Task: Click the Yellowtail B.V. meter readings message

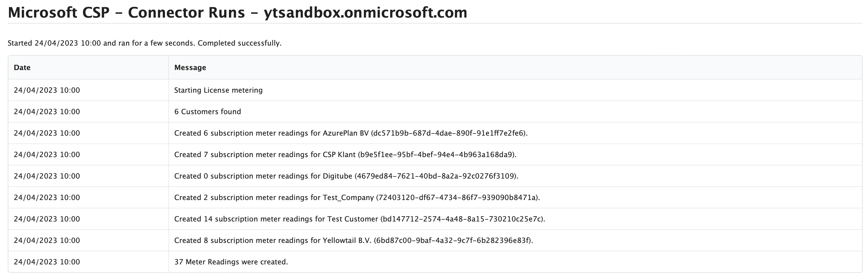Action: [353, 241]
